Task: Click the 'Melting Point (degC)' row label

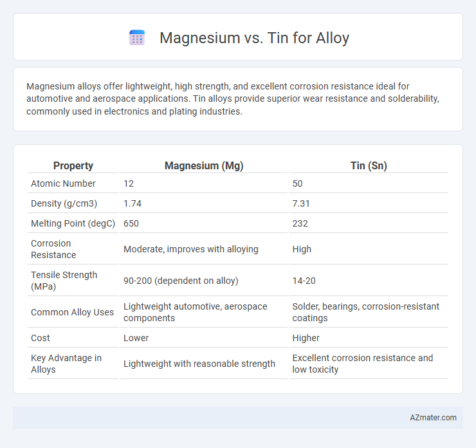Action: tap(73, 223)
